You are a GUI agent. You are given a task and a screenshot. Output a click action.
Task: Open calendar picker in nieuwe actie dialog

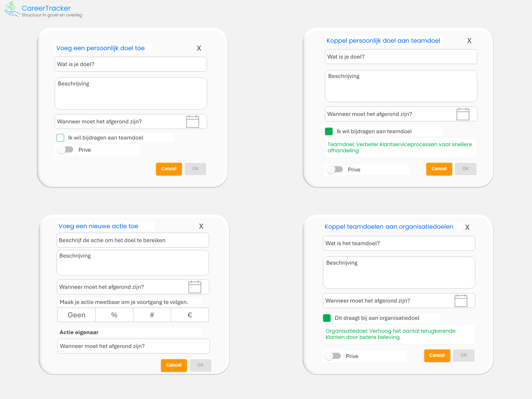[x=195, y=287]
